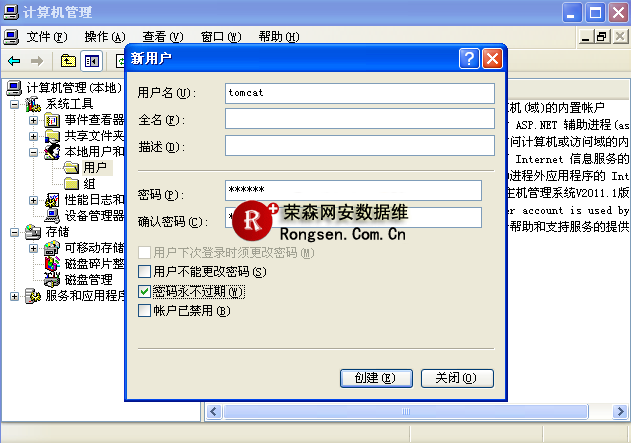Check the 帐户已禁用 checkbox
Image resolution: width=631 pixels, height=443 pixels.
click(x=145, y=311)
